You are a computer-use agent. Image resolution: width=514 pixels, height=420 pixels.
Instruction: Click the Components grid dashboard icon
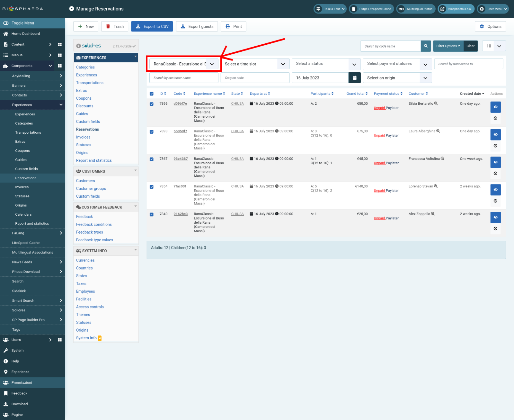60,66
